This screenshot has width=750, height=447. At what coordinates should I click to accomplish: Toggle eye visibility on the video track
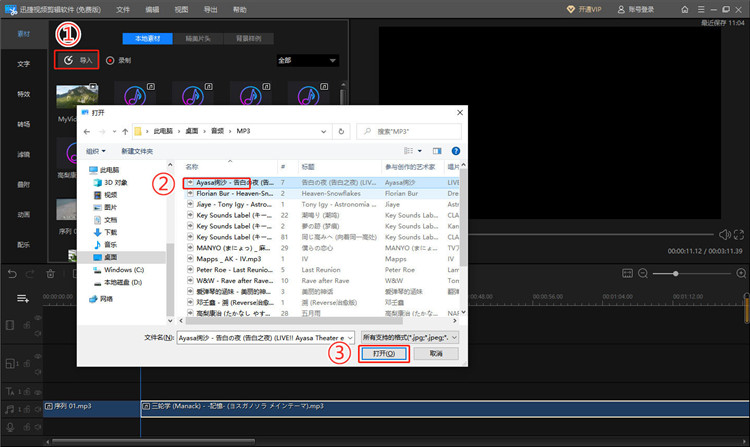tap(38, 317)
